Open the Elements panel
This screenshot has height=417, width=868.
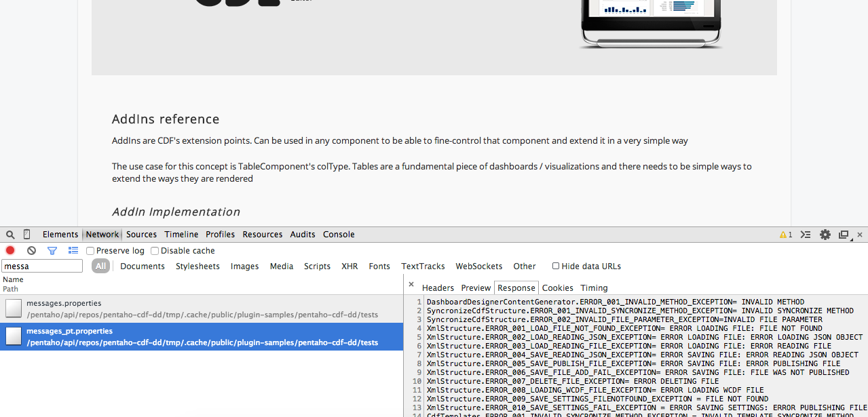pyautogui.click(x=60, y=235)
